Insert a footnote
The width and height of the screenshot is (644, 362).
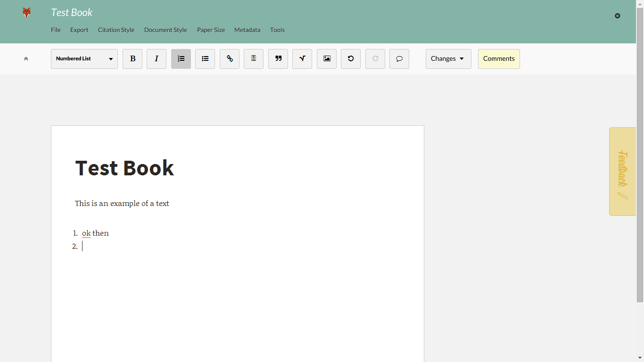pyautogui.click(x=254, y=59)
